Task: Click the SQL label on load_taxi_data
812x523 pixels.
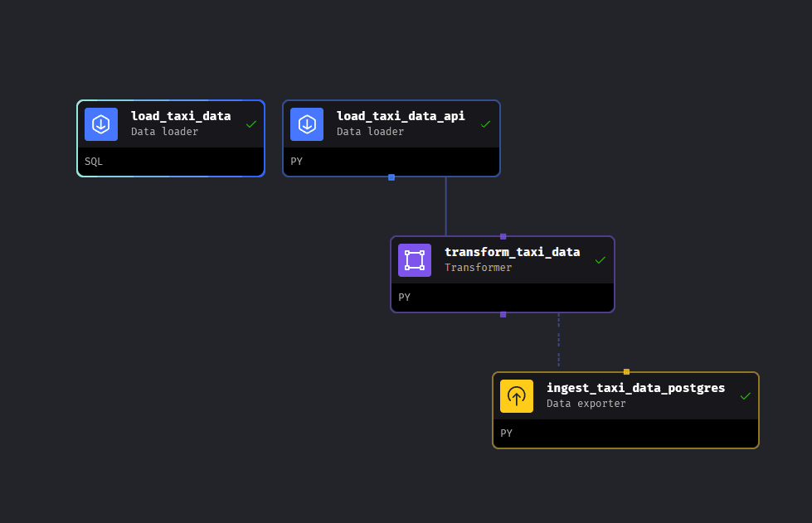Action: pyautogui.click(x=94, y=162)
